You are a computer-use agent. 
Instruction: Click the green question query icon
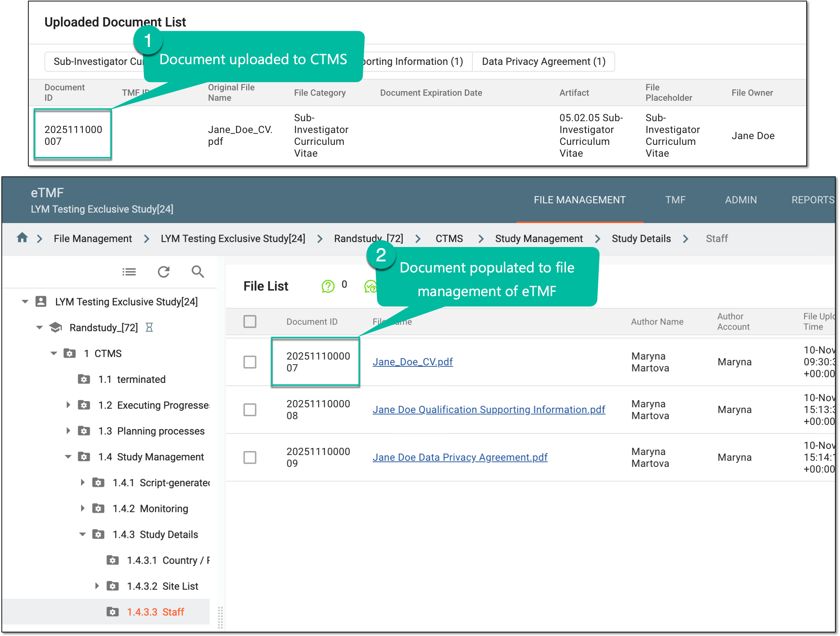click(x=328, y=286)
